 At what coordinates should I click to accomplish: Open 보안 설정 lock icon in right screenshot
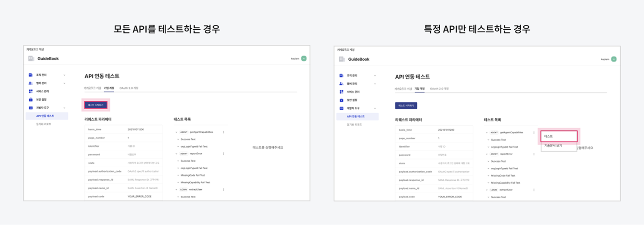click(x=341, y=100)
